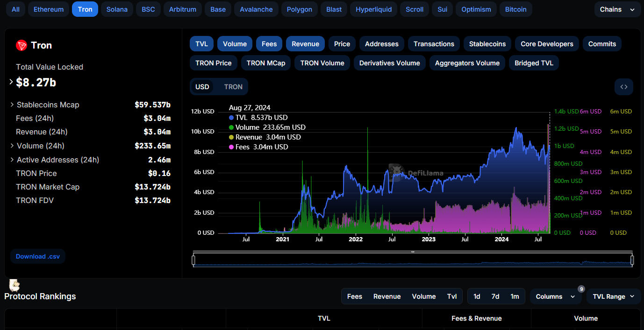Image resolution: width=644 pixels, height=330 pixels.
Task: Enable the TRON Price chart metric
Action: [214, 63]
